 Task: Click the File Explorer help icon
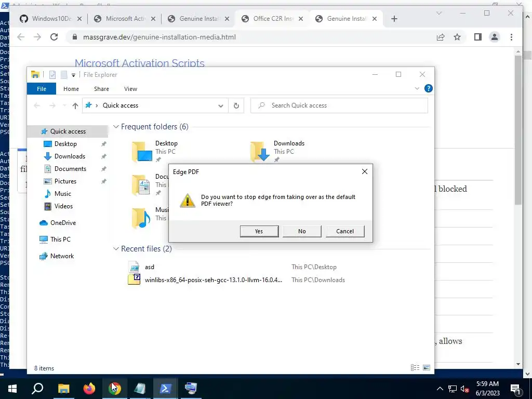(428, 88)
